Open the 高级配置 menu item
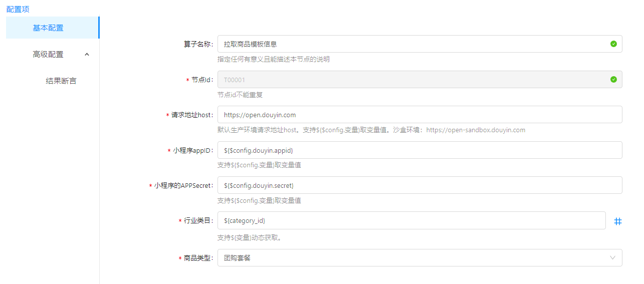This screenshot has height=284, width=644. [49, 55]
